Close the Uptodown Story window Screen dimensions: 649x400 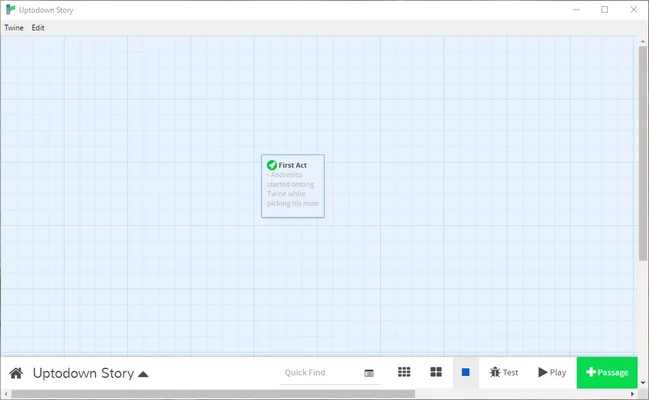pyautogui.click(x=634, y=10)
